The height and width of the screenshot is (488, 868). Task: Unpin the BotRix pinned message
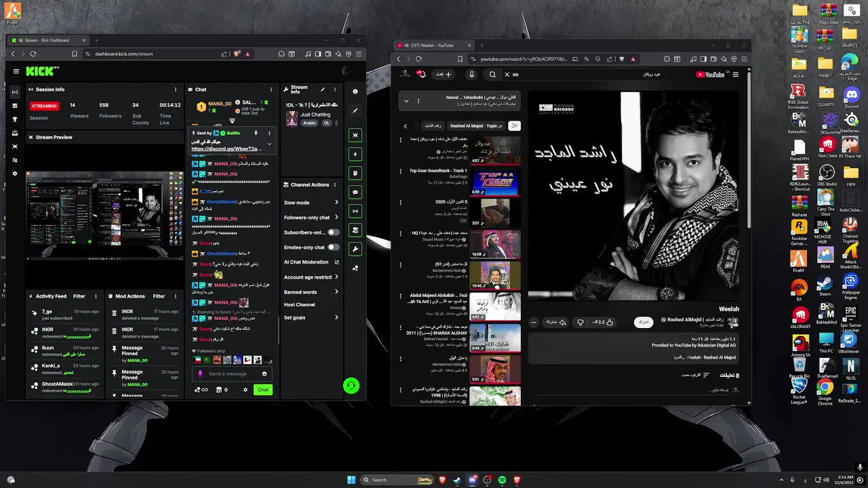point(256,133)
